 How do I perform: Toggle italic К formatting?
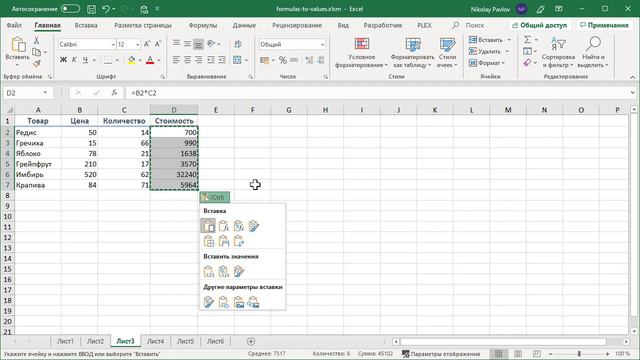tap(74, 60)
